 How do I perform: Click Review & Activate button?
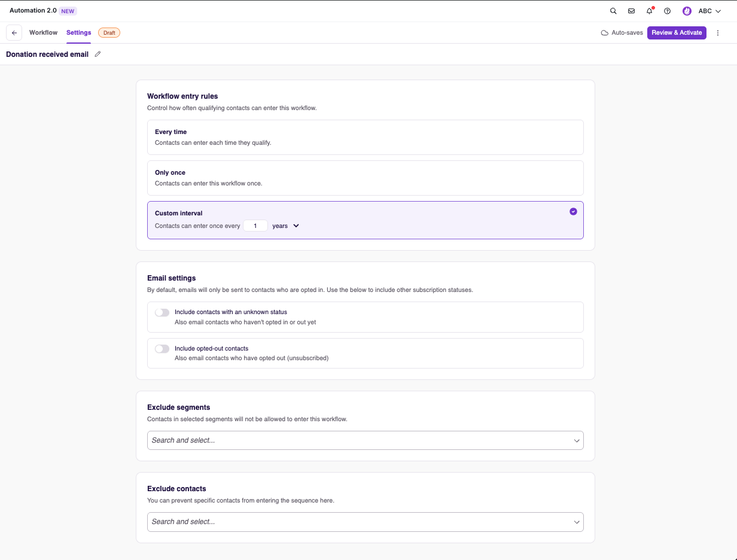pos(677,33)
